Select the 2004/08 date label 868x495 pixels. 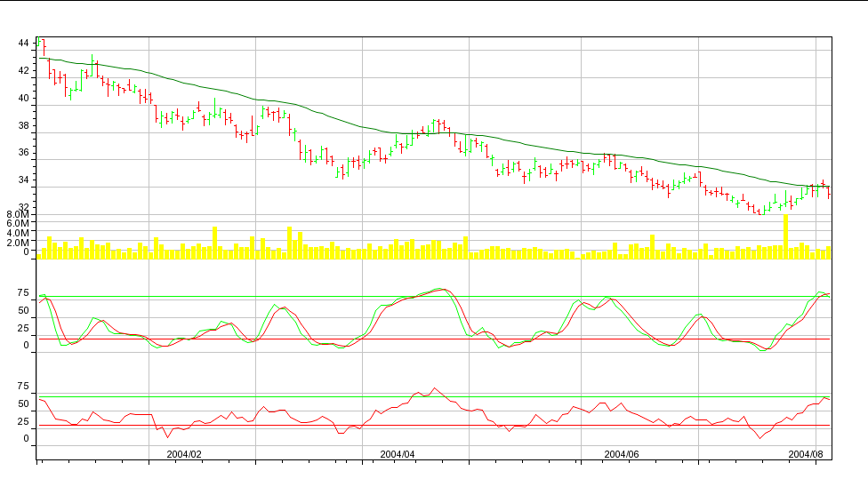tap(808, 453)
